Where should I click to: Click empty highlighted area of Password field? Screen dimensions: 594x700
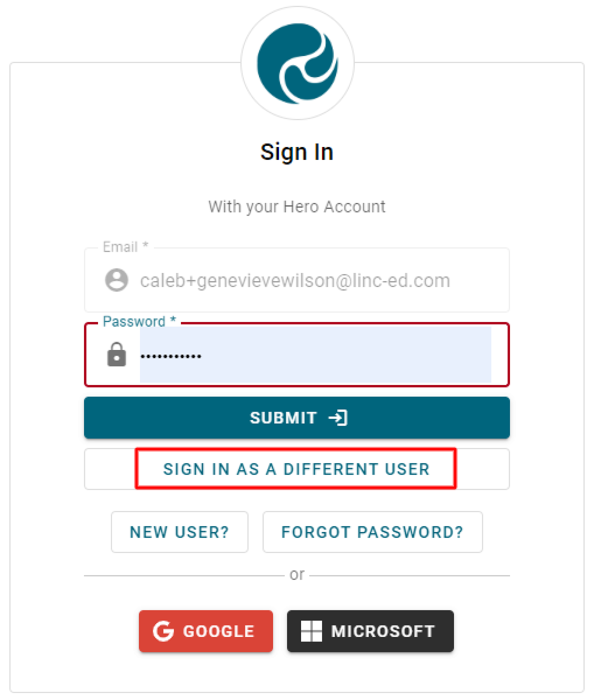click(350, 355)
